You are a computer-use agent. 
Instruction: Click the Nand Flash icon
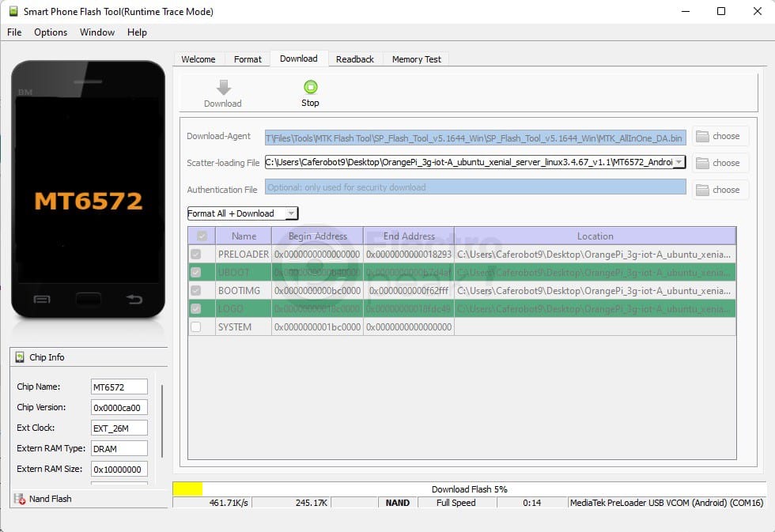[x=20, y=499]
